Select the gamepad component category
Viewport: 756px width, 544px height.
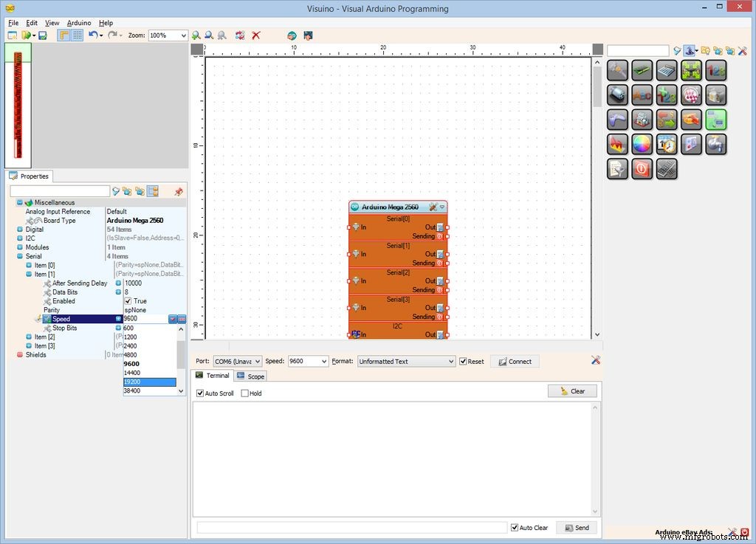(618, 120)
